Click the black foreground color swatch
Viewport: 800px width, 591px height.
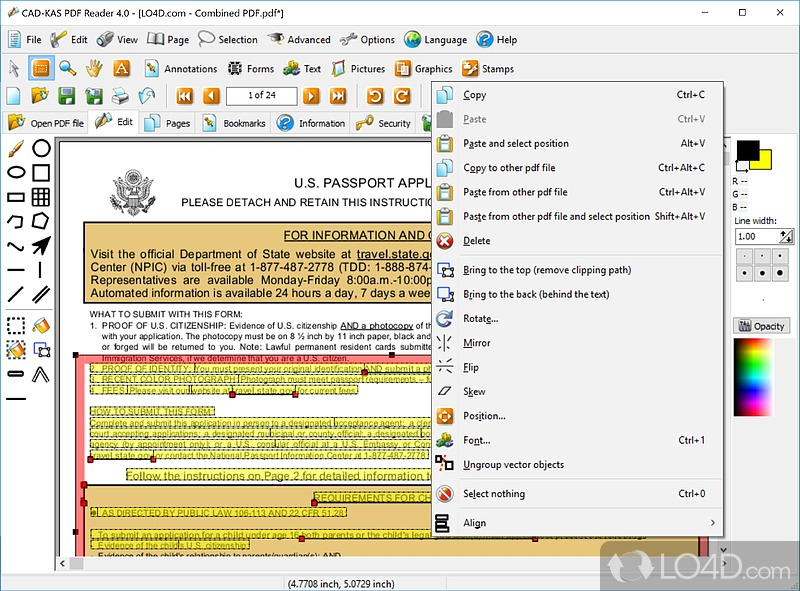coord(747,151)
